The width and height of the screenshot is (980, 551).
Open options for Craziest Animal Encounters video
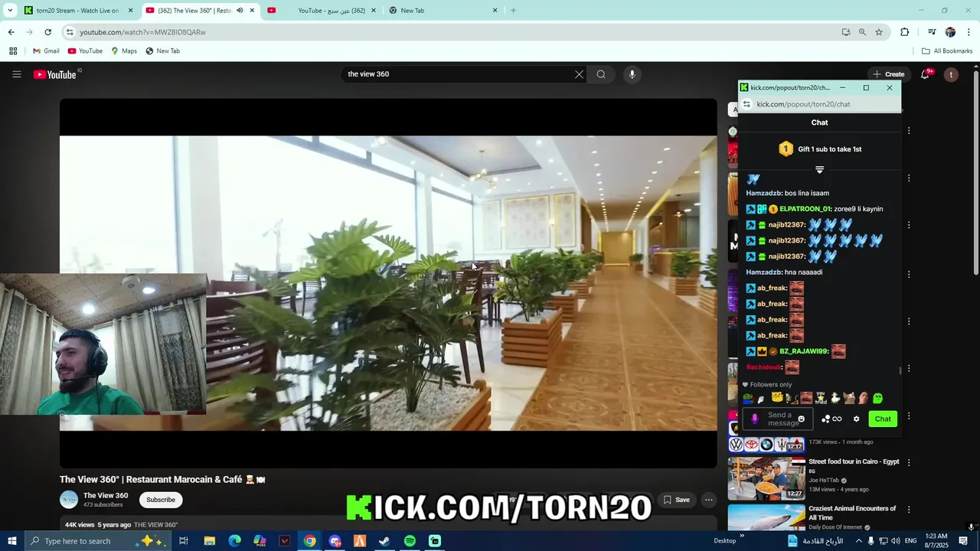coord(909,509)
